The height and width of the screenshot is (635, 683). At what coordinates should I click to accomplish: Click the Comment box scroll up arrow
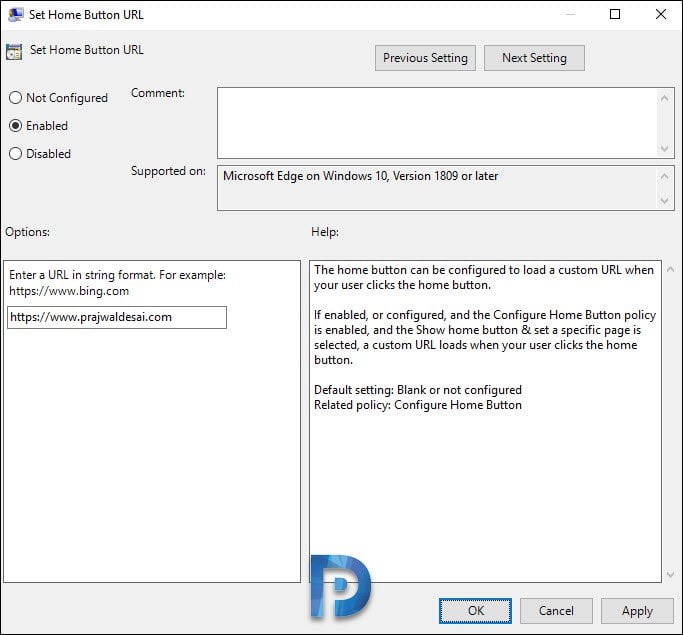pos(664,98)
